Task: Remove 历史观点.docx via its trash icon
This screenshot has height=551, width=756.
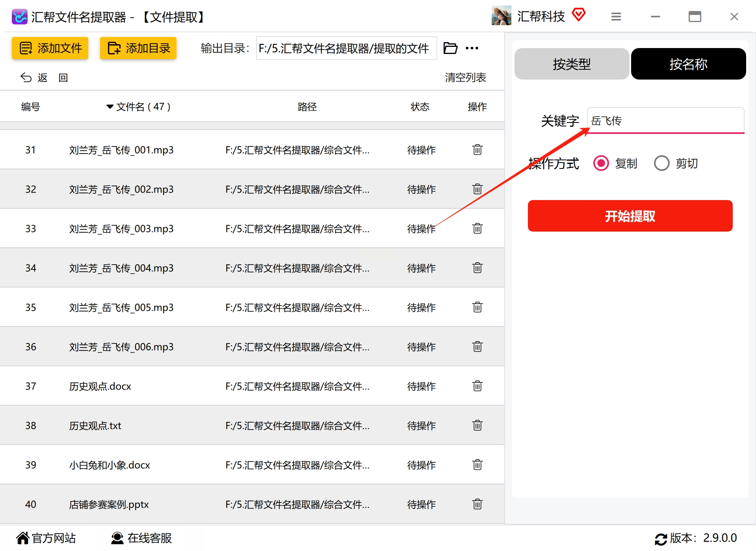Action: click(477, 386)
